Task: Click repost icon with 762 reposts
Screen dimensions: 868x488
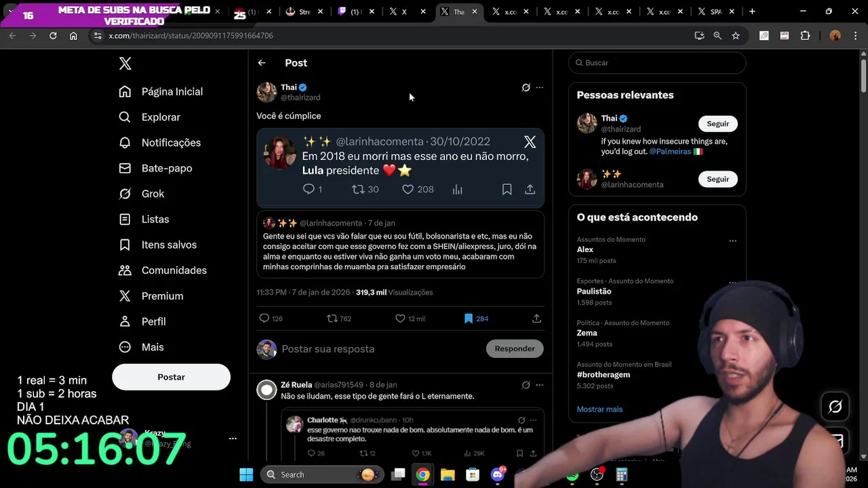Action: 332,319
